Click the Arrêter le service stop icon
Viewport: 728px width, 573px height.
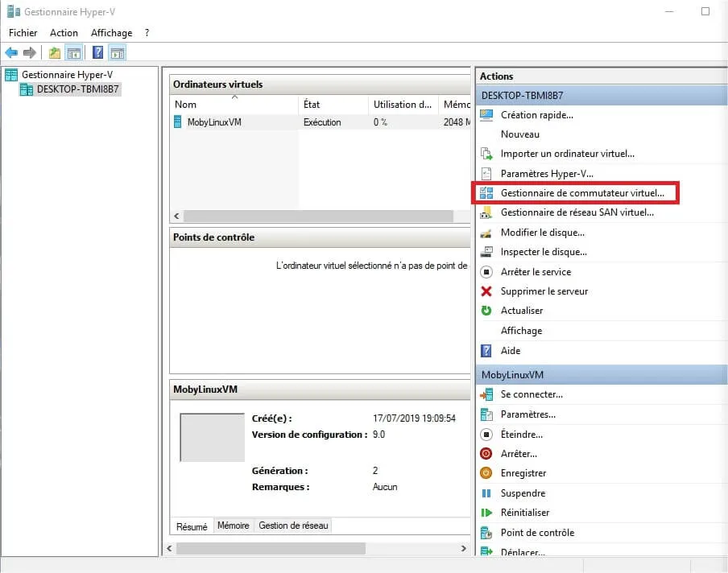pos(486,272)
